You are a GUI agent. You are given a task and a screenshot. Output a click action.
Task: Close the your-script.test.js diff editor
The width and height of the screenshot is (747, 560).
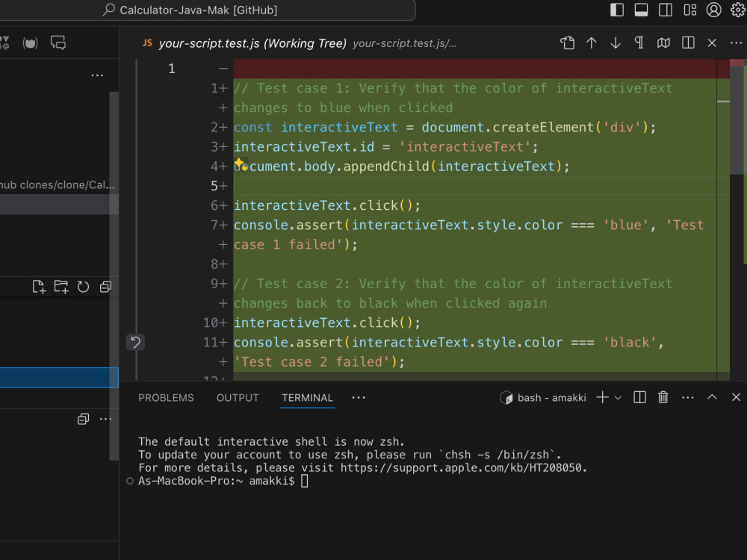(x=712, y=43)
